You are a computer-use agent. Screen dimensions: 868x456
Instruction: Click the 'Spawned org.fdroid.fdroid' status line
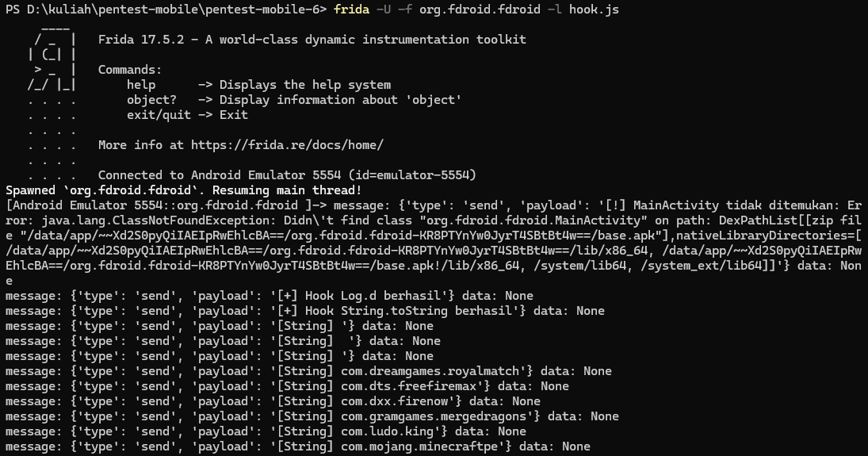point(183,190)
